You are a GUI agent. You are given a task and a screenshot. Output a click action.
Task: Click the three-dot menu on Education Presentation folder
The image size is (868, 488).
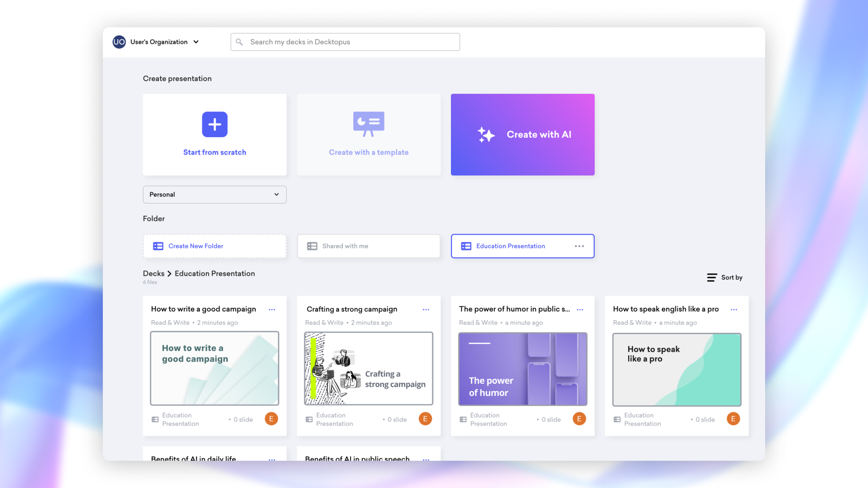click(578, 246)
